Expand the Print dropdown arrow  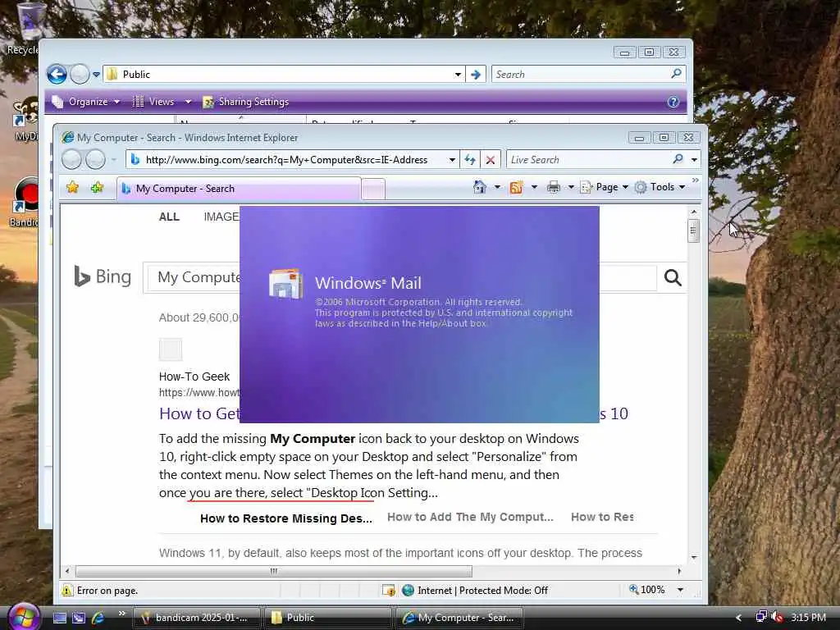pos(571,187)
